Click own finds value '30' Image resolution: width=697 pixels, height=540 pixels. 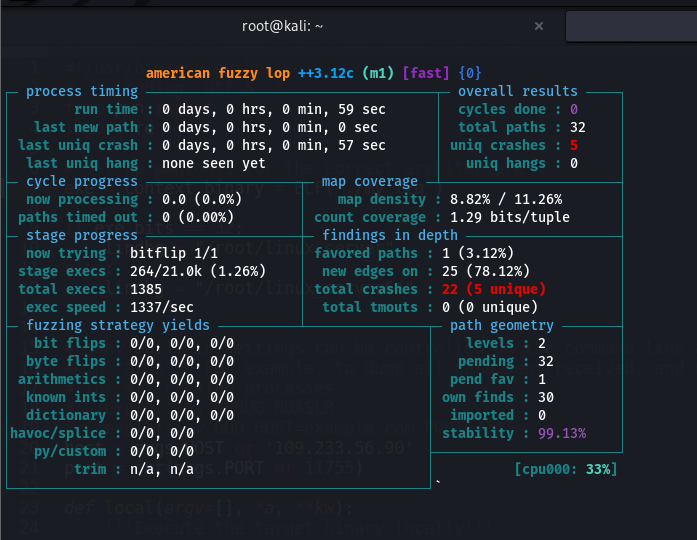546,397
